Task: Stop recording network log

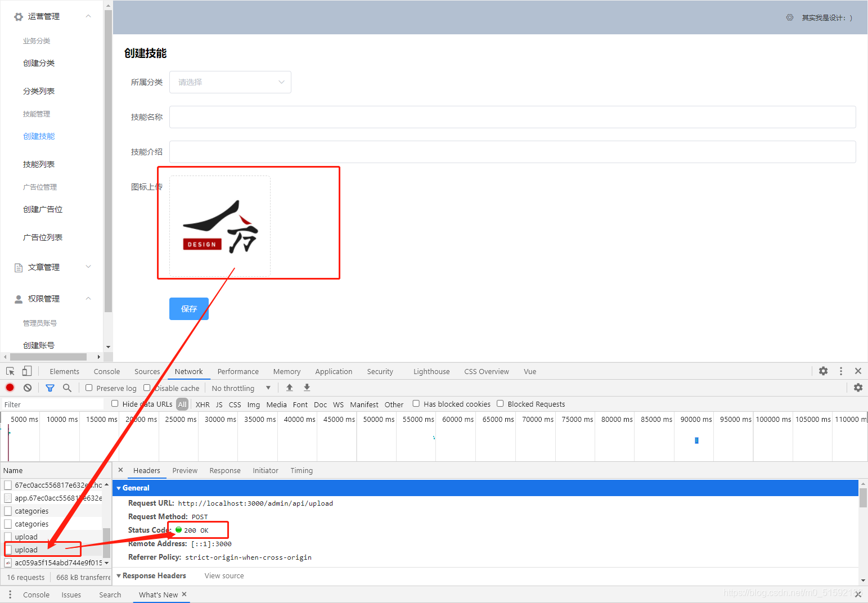Action: pyautogui.click(x=10, y=388)
